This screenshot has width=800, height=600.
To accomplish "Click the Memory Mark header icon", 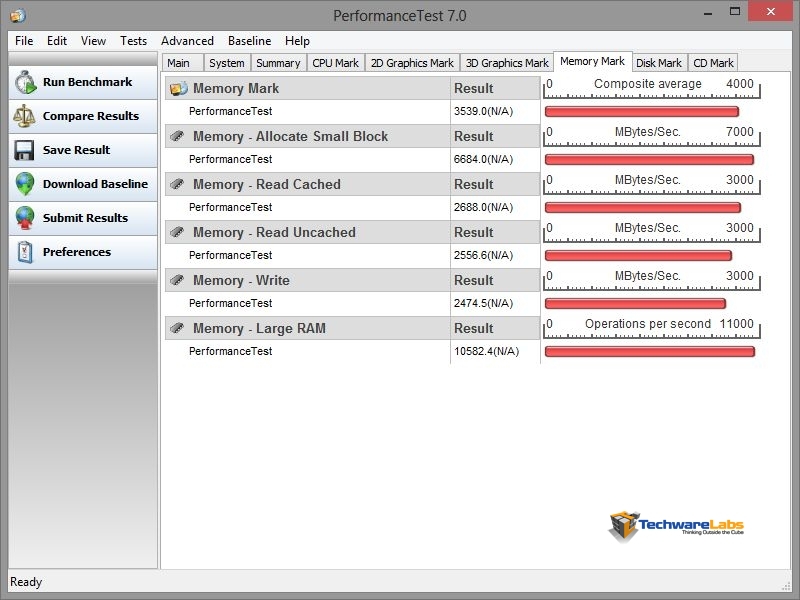I will [x=179, y=88].
